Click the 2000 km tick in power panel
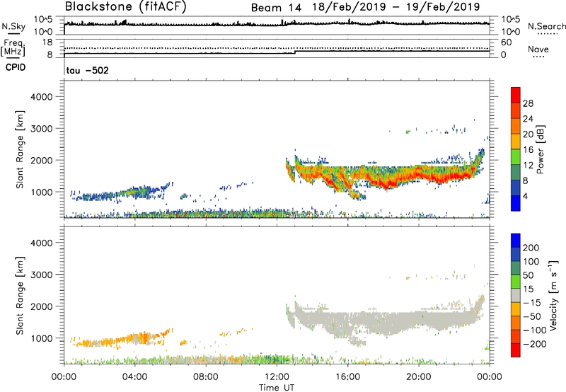The height and width of the screenshot is (392, 566). coord(42,160)
